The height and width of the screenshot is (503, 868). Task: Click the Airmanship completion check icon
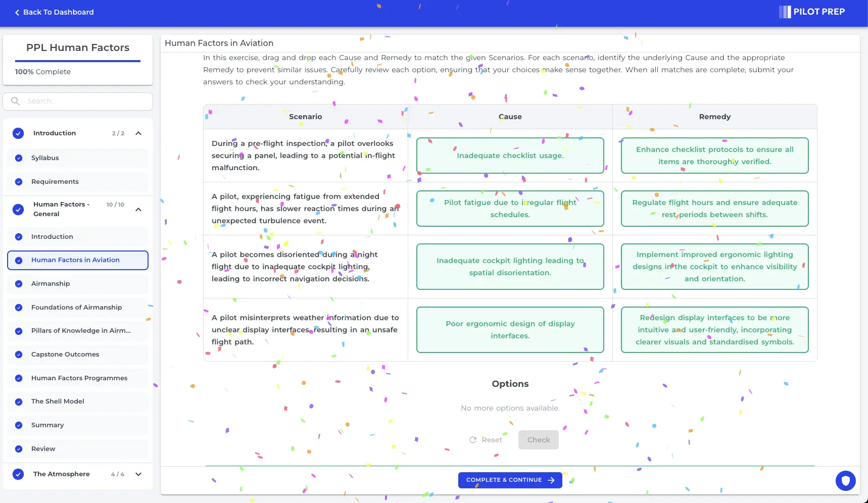tap(19, 284)
